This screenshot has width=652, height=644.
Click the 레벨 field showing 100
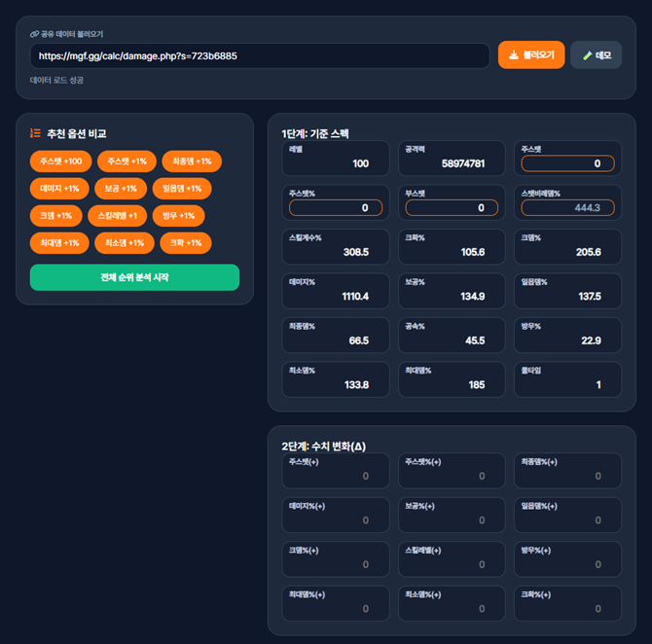335,163
